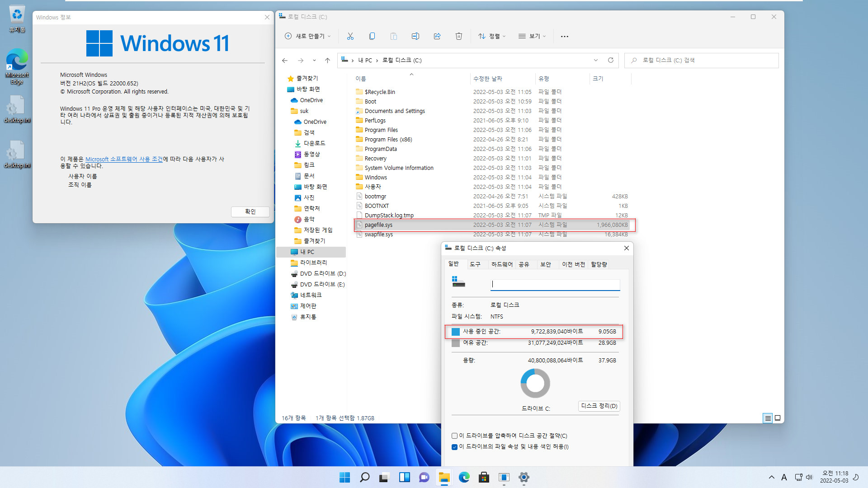The width and height of the screenshot is (868, 488).
Task: Click 디스크 정리 button
Action: pyautogui.click(x=599, y=406)
